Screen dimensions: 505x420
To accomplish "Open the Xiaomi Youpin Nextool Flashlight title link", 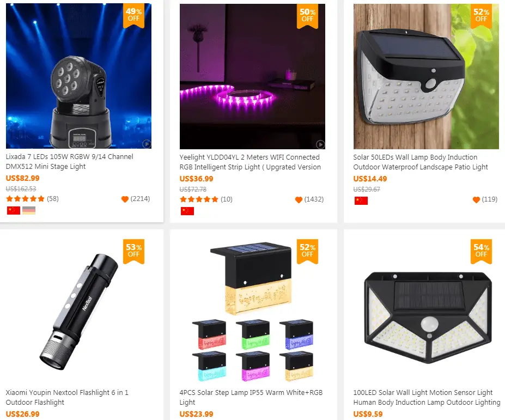I will point(67,397).
